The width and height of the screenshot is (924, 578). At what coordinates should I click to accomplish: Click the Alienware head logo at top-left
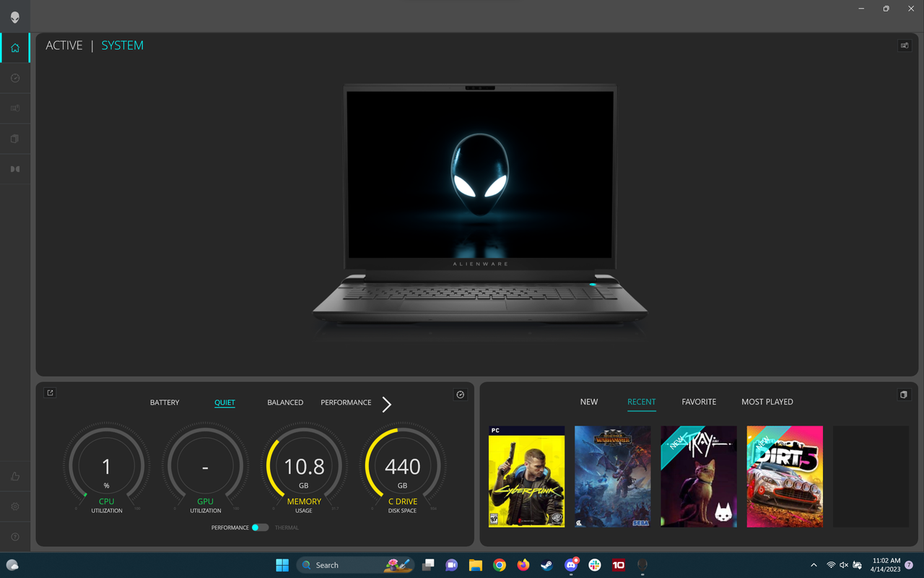click(x=15, y=17)
